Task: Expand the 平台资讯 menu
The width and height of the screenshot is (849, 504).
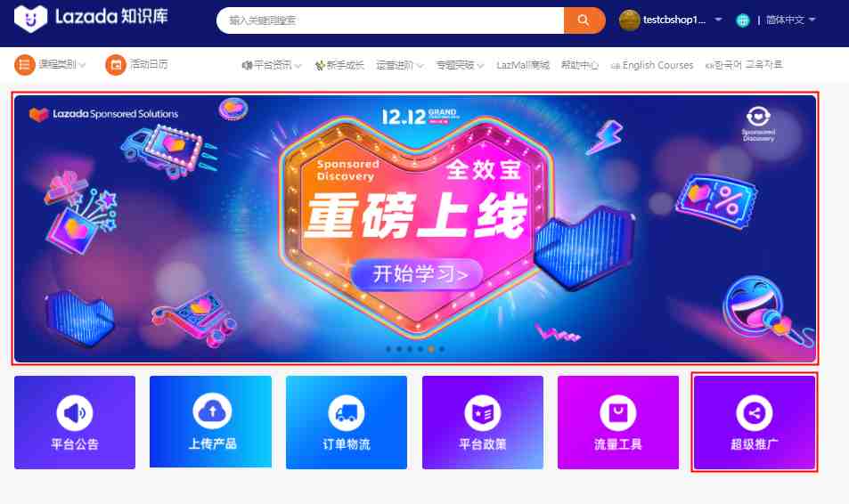Action: [x=272, y=65]
